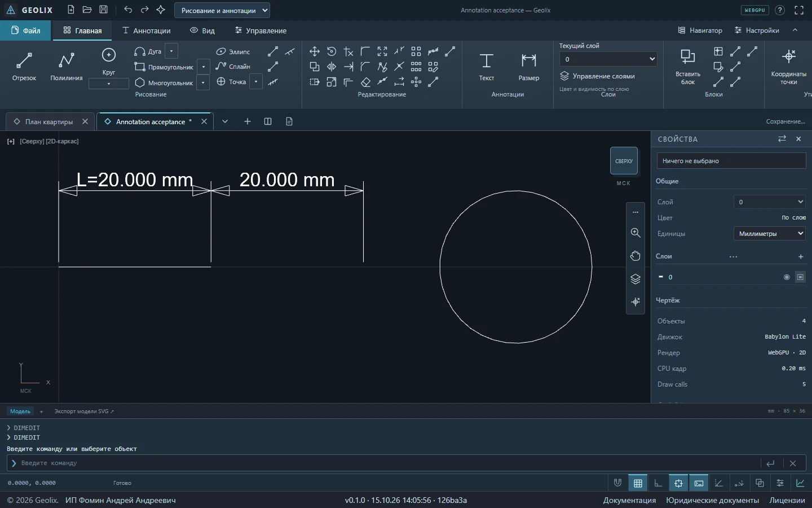The width and height of the screenshot is (812, 508).
Task: Open the Документация link in footer
Action: (629, 500)
